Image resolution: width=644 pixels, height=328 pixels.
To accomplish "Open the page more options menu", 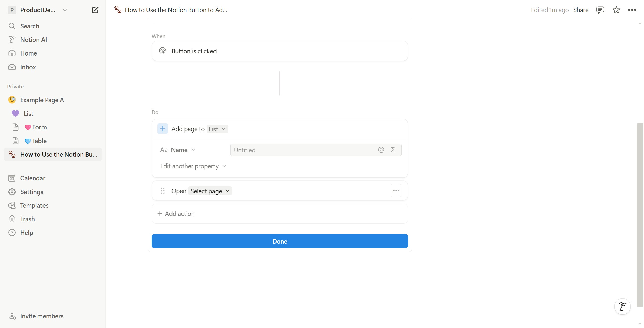I will 632,10.
